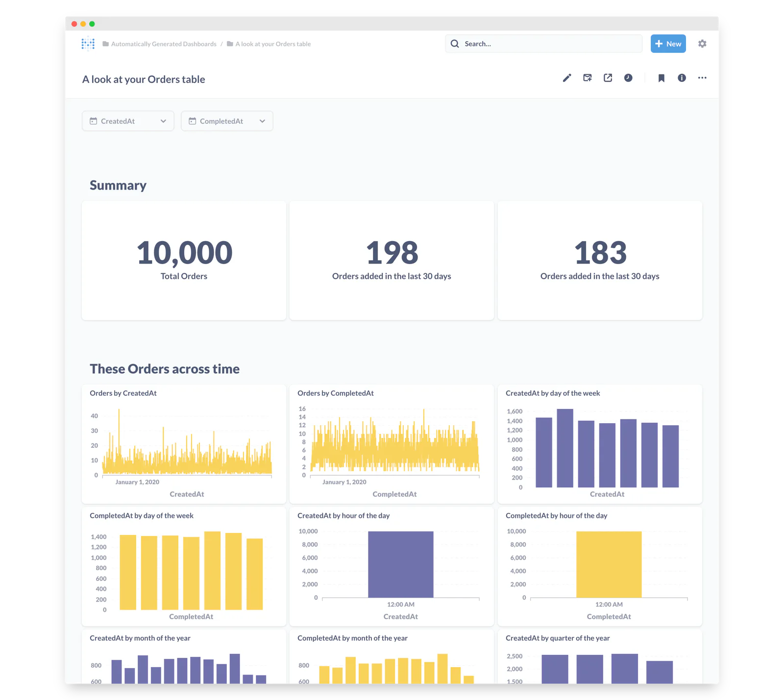This screenshot has width=784, height=700.
Task: Open the three-dot more options menu
Action: point(702,78)
